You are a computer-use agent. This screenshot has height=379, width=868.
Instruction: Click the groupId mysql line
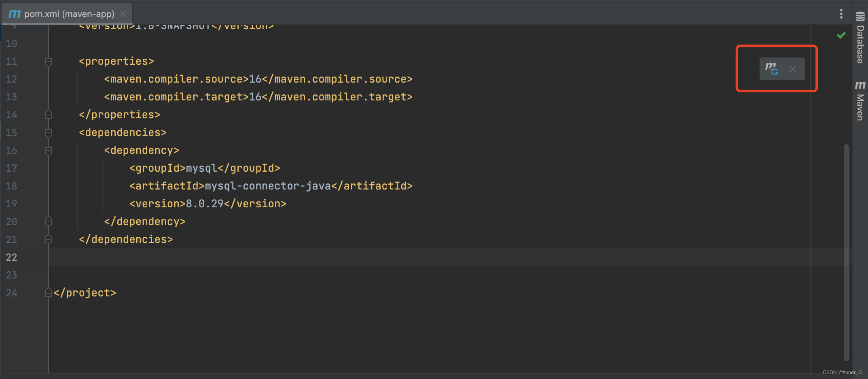tap(205, 168)
